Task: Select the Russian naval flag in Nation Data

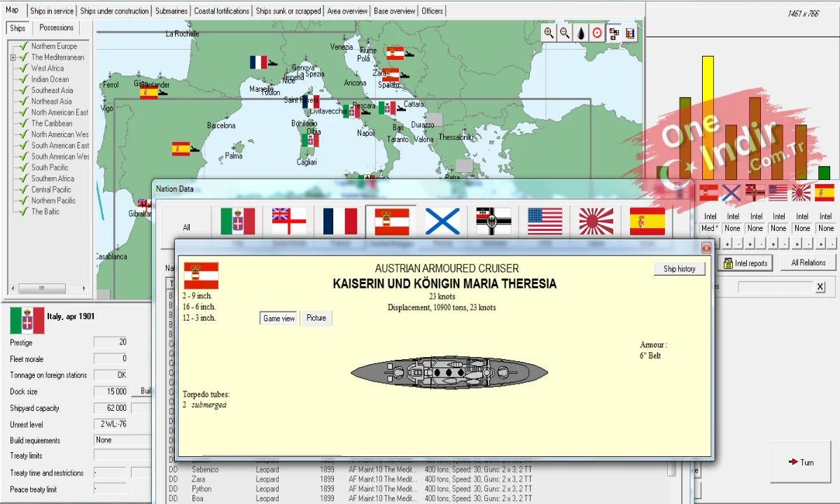Action: pyautogui.click(x=442, y=221)
